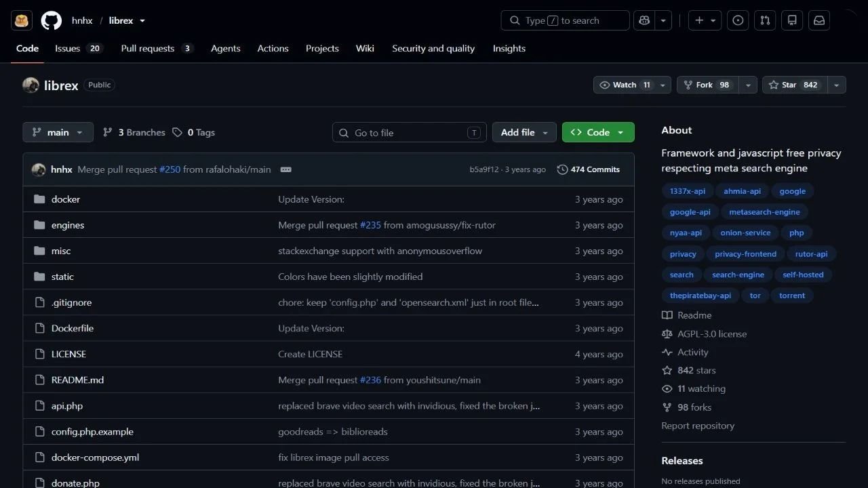Expand the Add file dropdown
Image resolution: width=868 pixels, height=488 pixels.
[524, 132]
